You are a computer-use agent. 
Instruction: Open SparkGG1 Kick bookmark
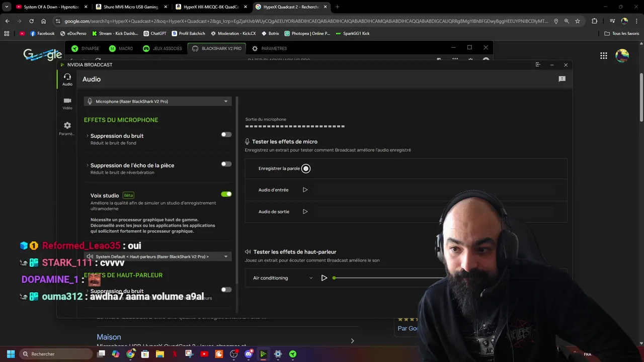352,33
